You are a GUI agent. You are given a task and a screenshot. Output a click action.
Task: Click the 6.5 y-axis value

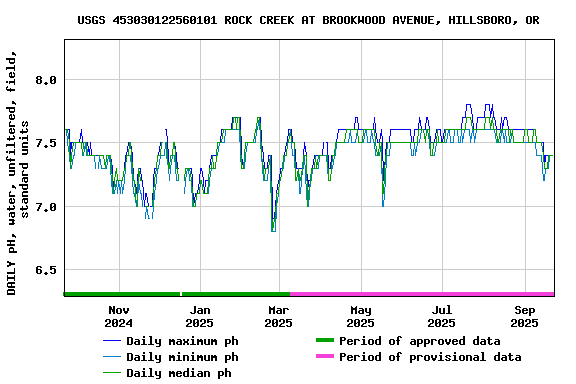46,270
